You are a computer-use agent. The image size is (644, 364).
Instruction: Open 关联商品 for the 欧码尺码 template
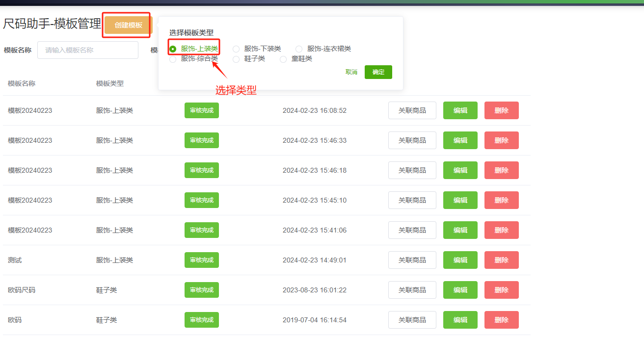[412, 290]
